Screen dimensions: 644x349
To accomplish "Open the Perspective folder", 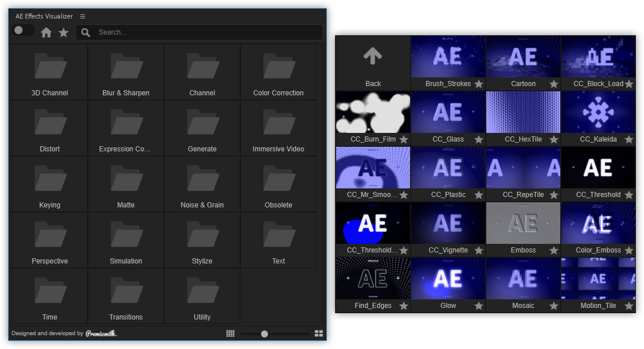I will point(50,240).
